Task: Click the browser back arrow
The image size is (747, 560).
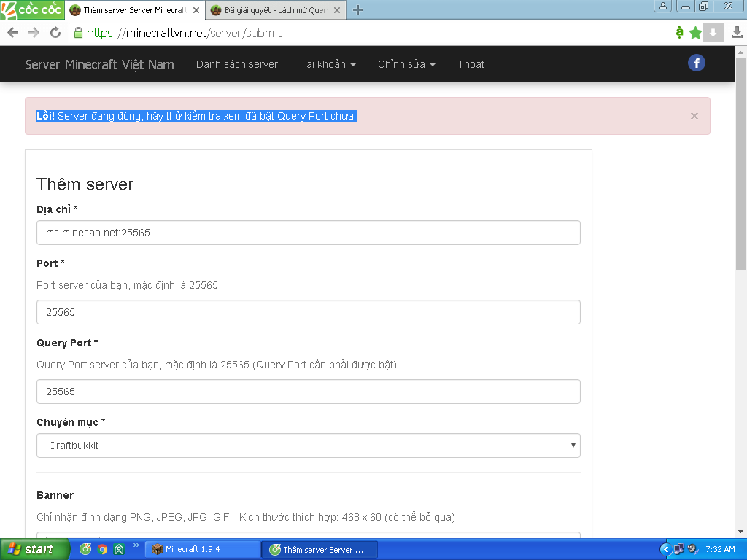Action: (x=13, y=32)
